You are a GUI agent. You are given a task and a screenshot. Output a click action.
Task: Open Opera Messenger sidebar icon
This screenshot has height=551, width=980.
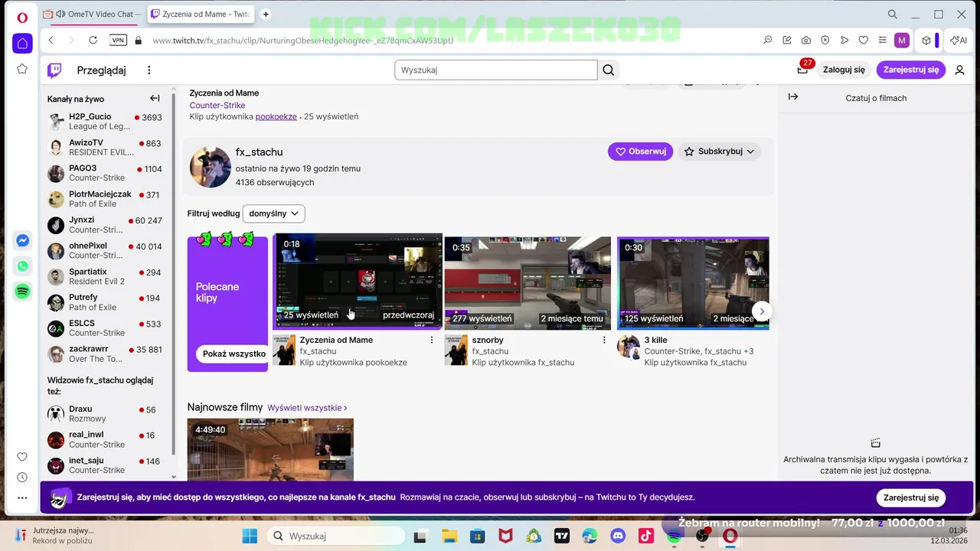coord(22,240)
